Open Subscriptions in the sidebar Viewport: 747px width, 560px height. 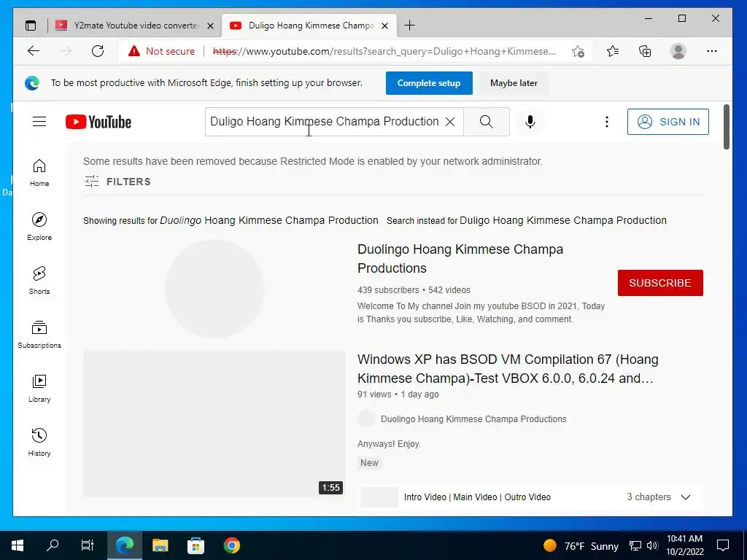39,335
